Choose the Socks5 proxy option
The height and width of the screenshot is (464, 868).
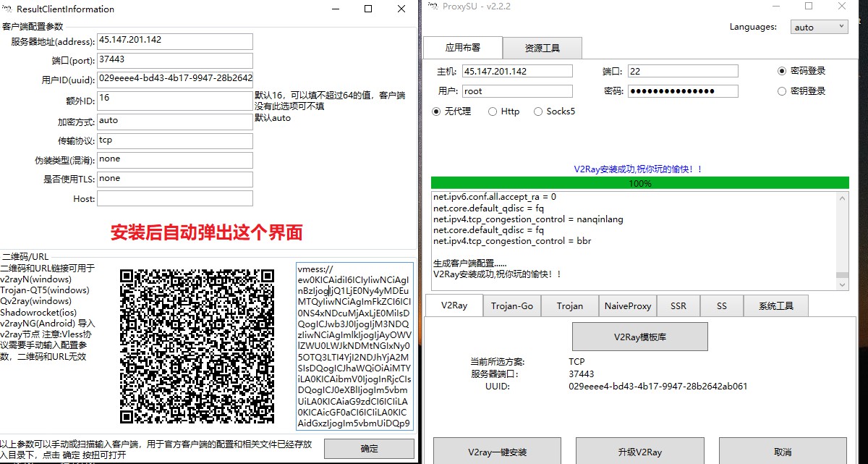538,111
